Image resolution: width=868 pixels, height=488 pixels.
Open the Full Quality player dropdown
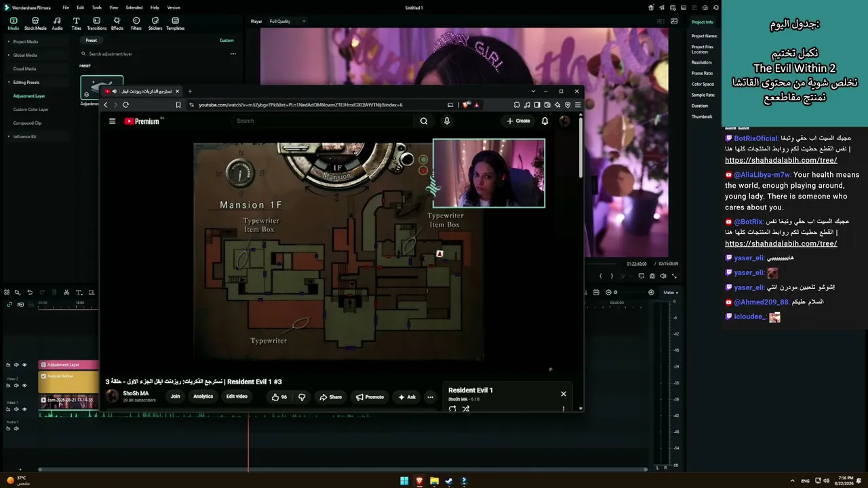(x=288, y=21)
